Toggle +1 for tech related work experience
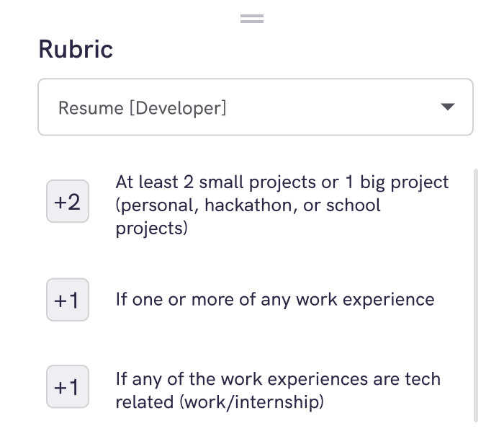Image resolution: width=504 pixels, height=444 pixels. pyautogui.click(x=68, y=387)
